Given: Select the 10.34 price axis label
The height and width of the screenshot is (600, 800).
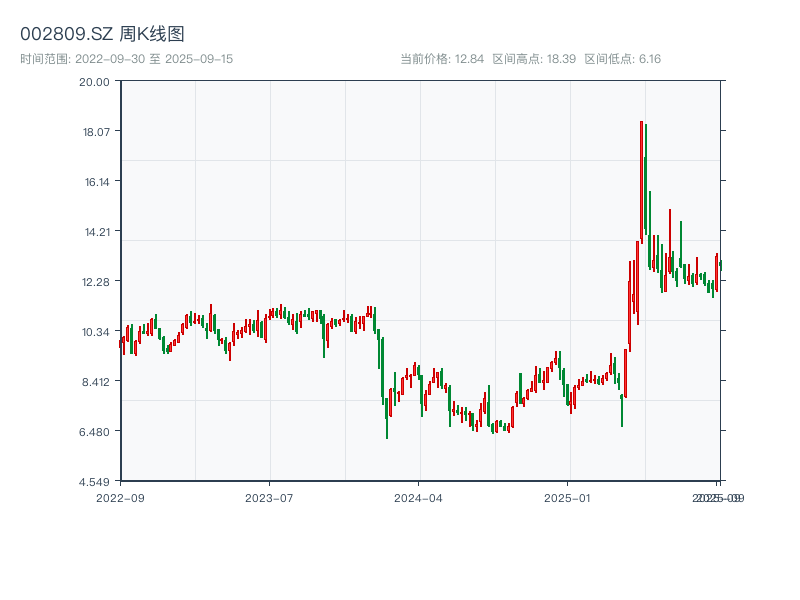Looking at the screenshot, I should pyautogui.click(x=94, y=331).
